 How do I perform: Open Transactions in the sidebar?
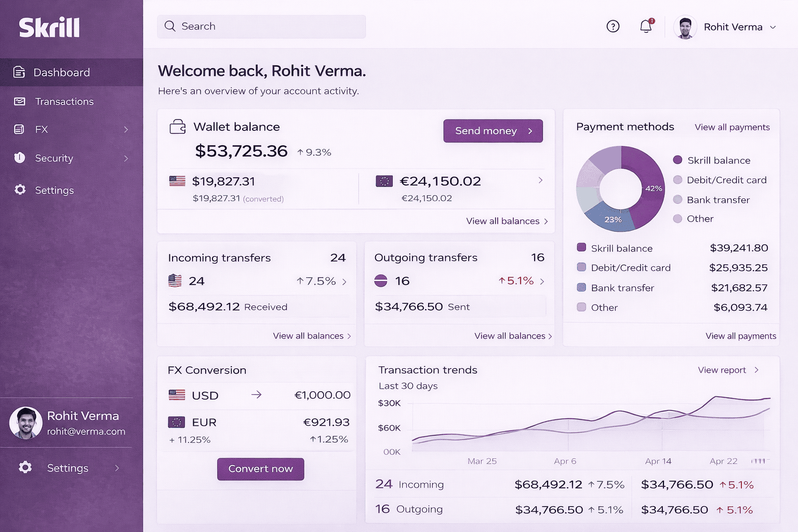pos(64,101)
